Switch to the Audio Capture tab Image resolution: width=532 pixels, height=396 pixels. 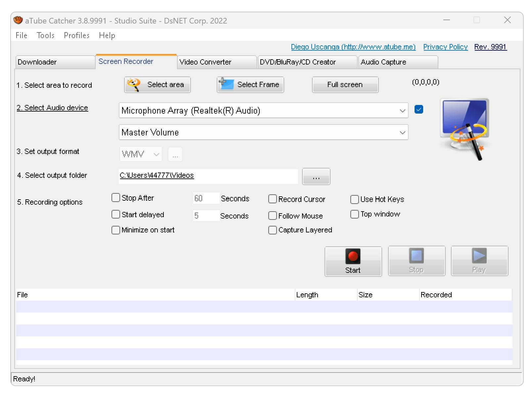pyautogui.click(x=398, y=62)
